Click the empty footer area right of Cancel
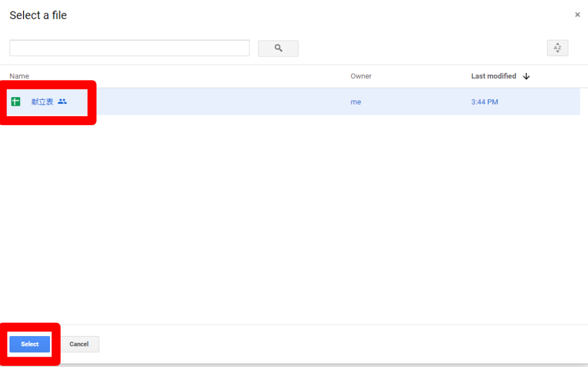 coord(345,344)
